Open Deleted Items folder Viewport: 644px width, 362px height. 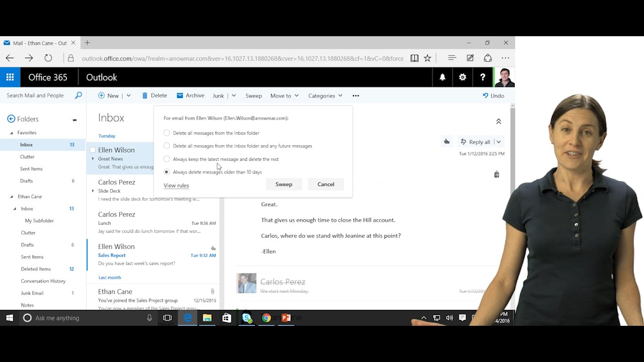tap(36, 269)
